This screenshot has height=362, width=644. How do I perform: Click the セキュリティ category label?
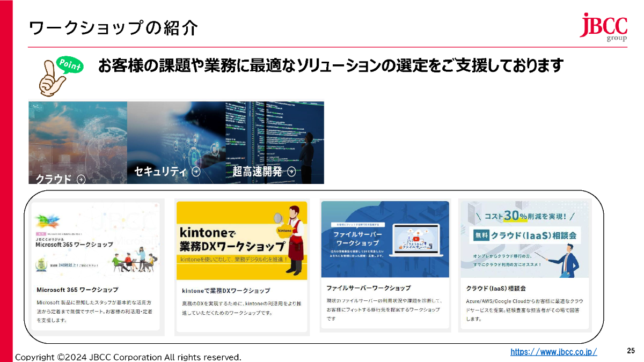pos(160,172)
